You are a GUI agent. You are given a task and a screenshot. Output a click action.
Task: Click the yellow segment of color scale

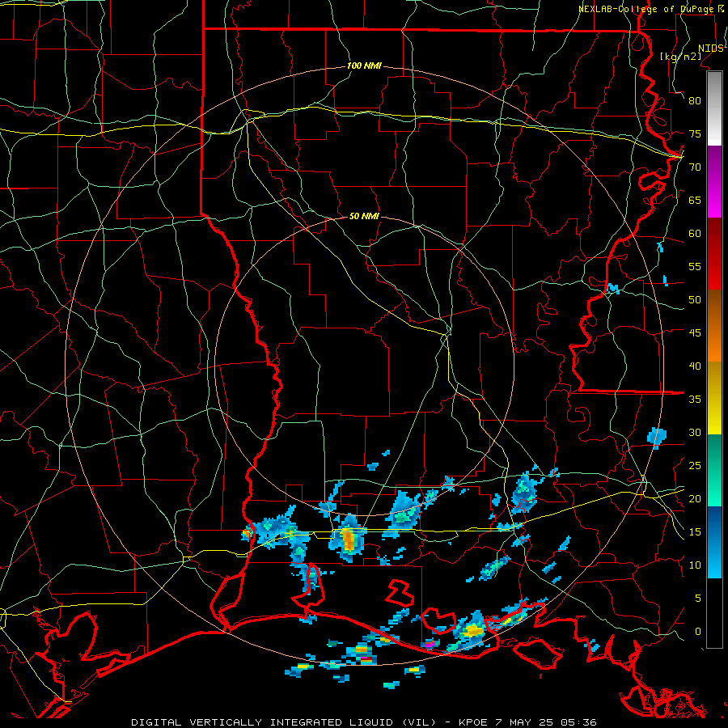714,398
